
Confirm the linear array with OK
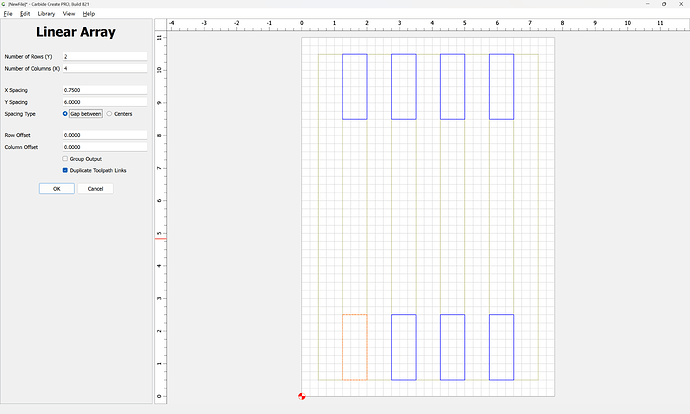(57, 188)
